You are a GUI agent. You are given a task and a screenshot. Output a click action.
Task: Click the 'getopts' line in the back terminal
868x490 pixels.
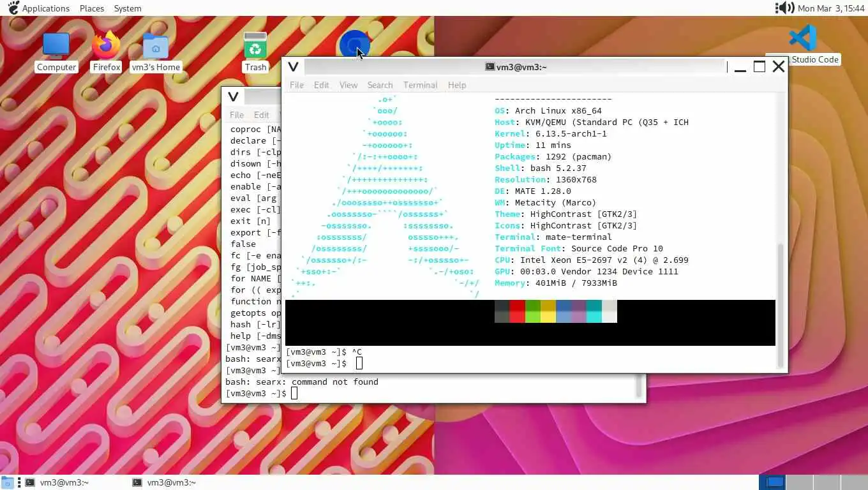tap(255, 313)
